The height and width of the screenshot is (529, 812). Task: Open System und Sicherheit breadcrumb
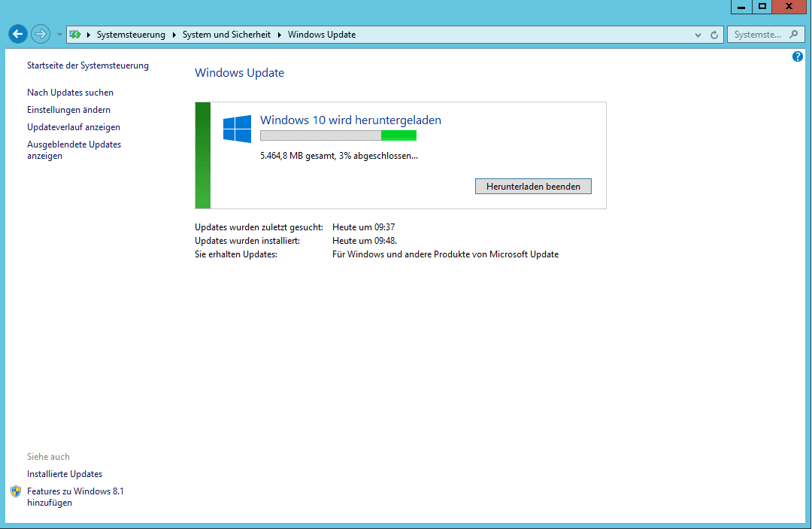coord(226,35)
